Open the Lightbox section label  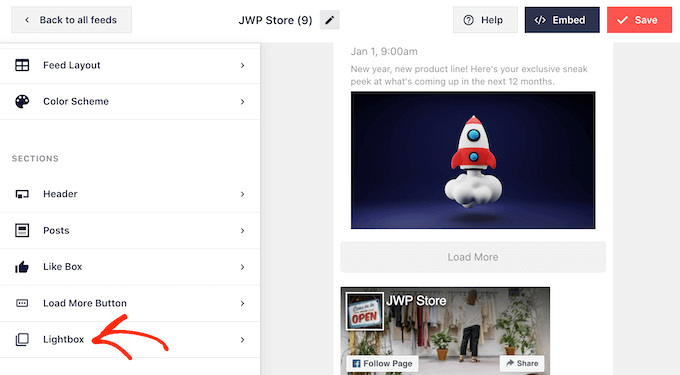pos(63,339)
